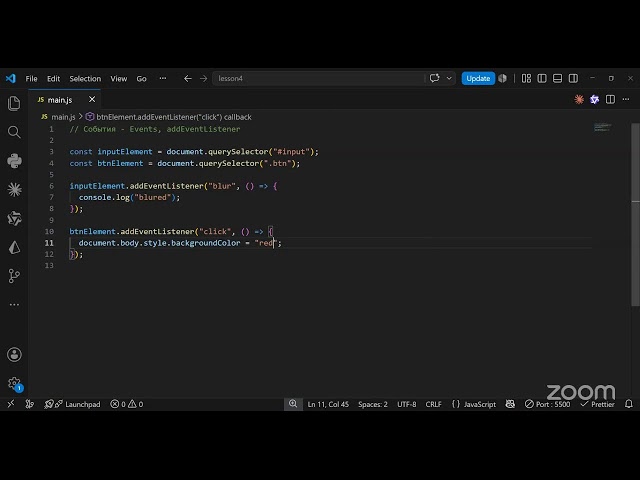The image size is (640, 480).
Task: Open the View menu
Action: coord(119,78)
